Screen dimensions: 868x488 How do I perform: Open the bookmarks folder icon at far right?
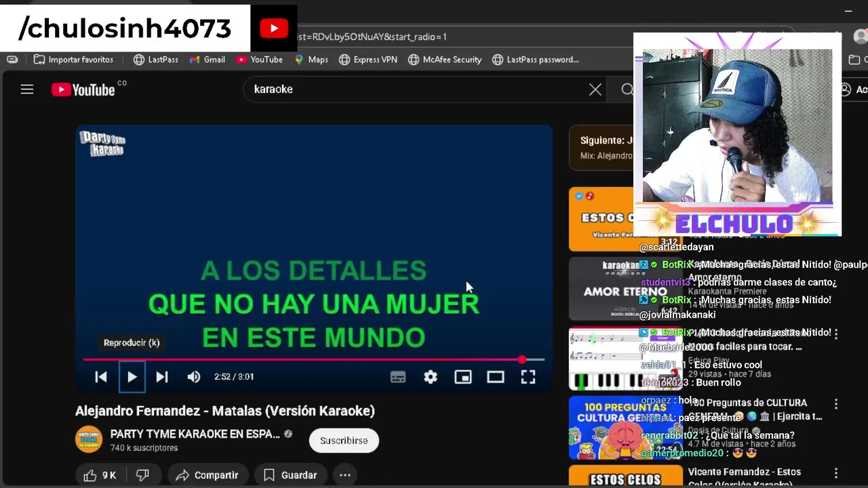(854, 60)
